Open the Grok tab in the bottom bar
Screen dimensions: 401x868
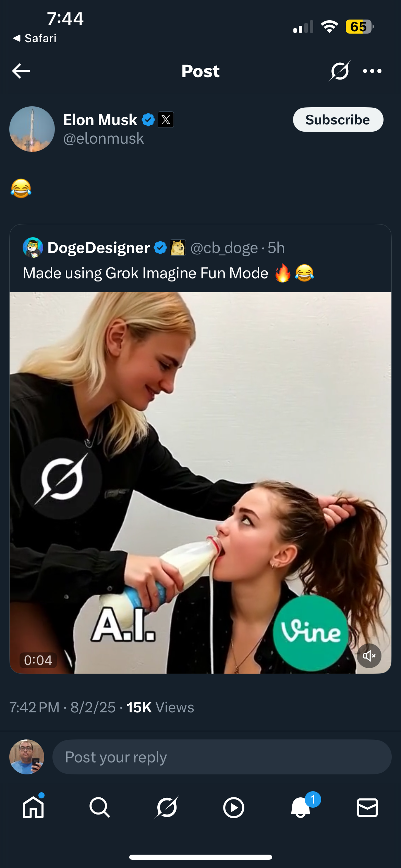pos(167,807)
